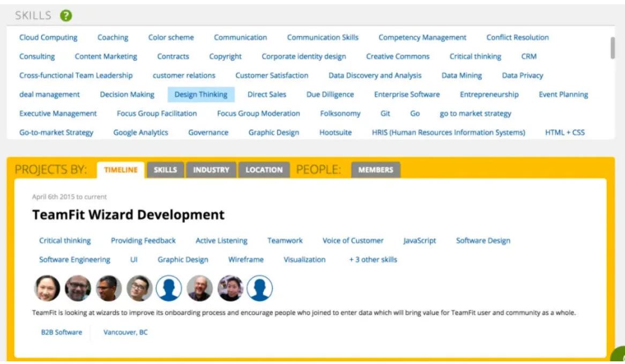The image size is (625, 364).
Task: Select the HTML + CSS skill
Action: pyautogui.click(x=565, y=132)
